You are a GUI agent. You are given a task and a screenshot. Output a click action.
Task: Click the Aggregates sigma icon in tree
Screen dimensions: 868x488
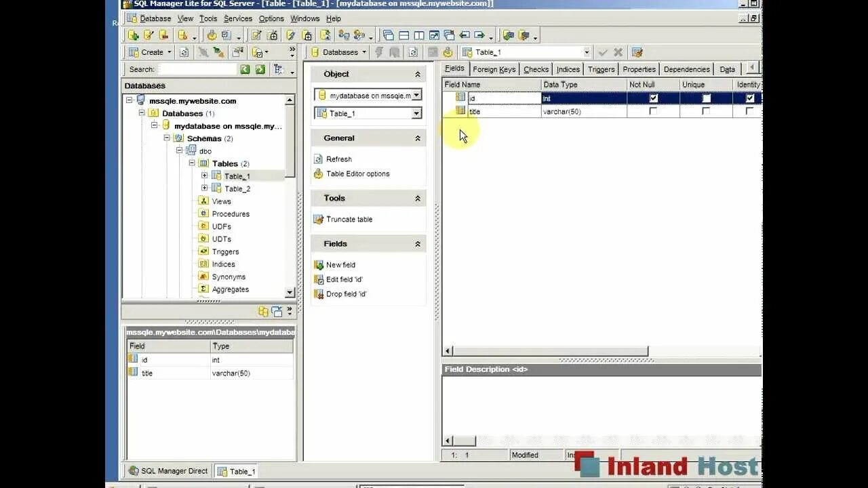click(203, 289)
